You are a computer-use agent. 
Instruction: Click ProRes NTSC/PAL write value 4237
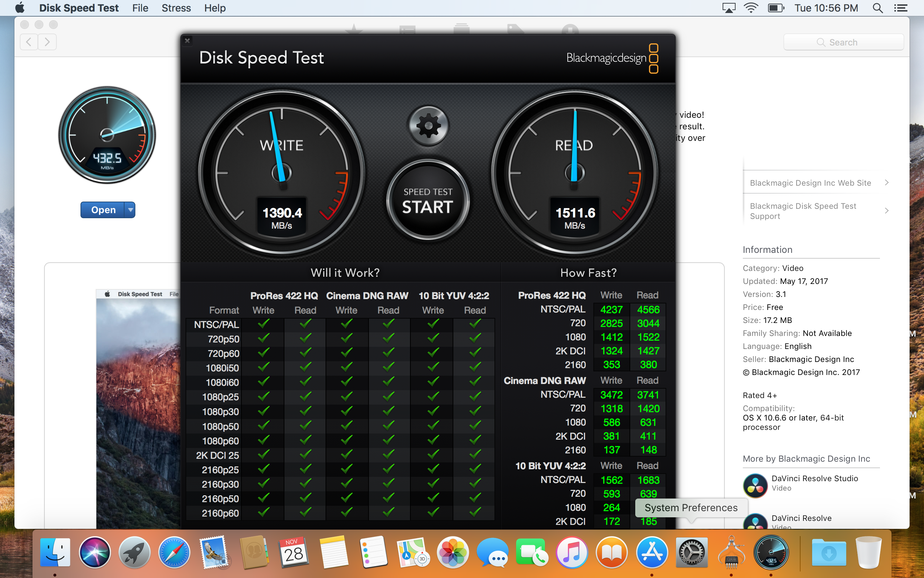(x=611, y=309)
